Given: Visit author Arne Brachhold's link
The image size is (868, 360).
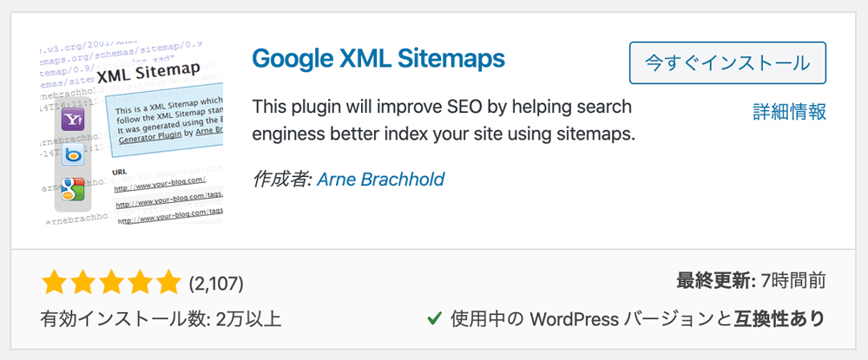Looking at the screenshot, I should coord(381,180).
